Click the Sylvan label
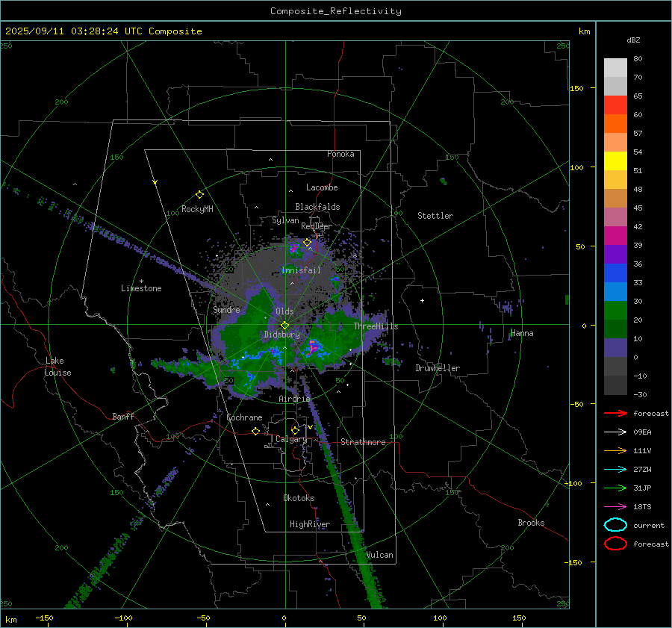Image resolution: width=672 pixels, height=628 pixels. pyautogui.click(x=285, y=220)
